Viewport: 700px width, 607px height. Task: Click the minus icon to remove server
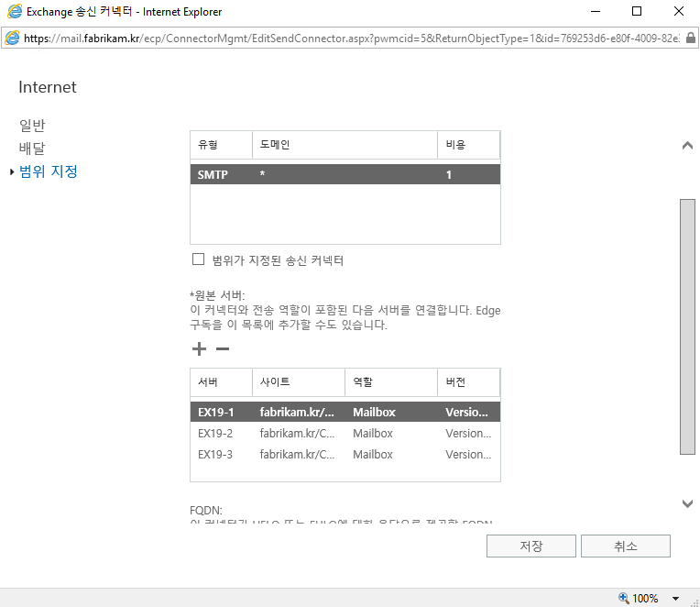tap(223, 348)
